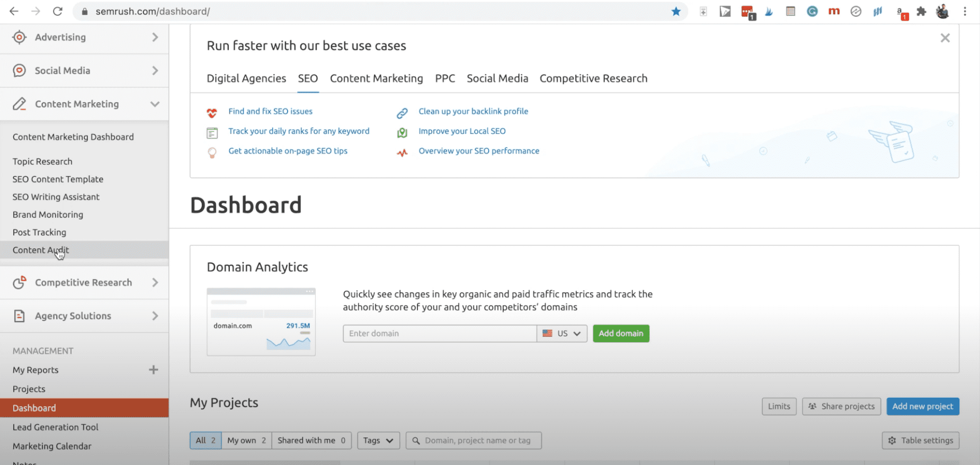This screenshot has height=465, width=980.
Task: Click the green Add domain button
Action: [x=621, y=334]
